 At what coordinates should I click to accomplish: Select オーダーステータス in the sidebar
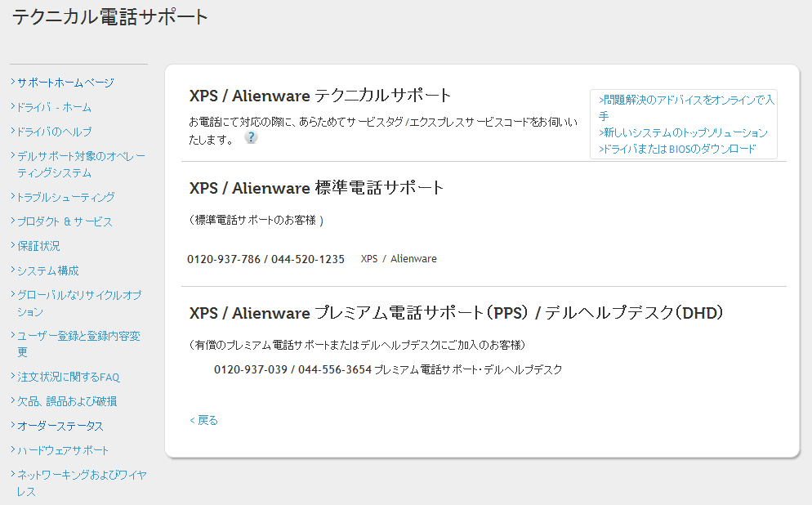click(x=60, y=426)
